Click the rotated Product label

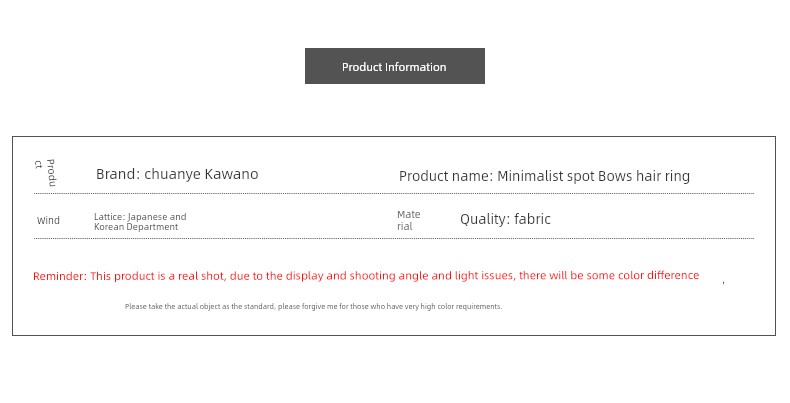45,173
